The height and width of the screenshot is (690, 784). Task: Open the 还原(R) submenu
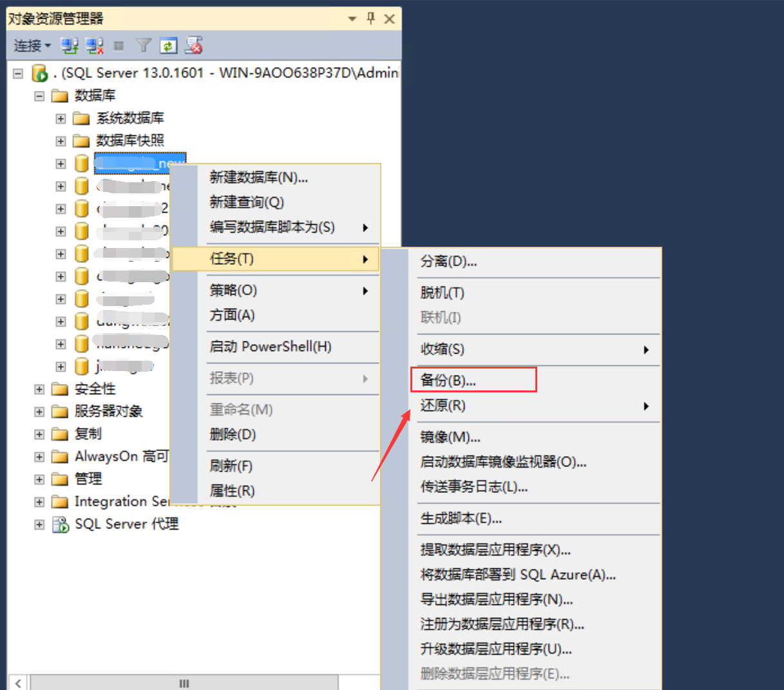point(443,405)
